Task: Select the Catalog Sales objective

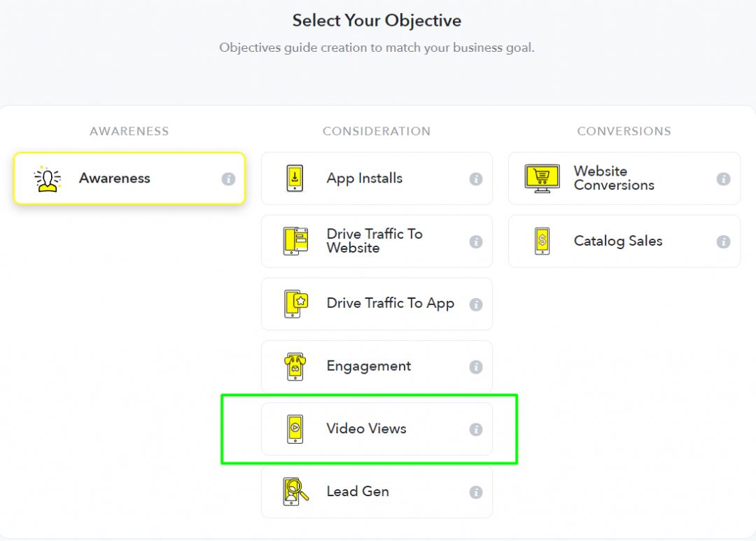Action: point(624,241)
